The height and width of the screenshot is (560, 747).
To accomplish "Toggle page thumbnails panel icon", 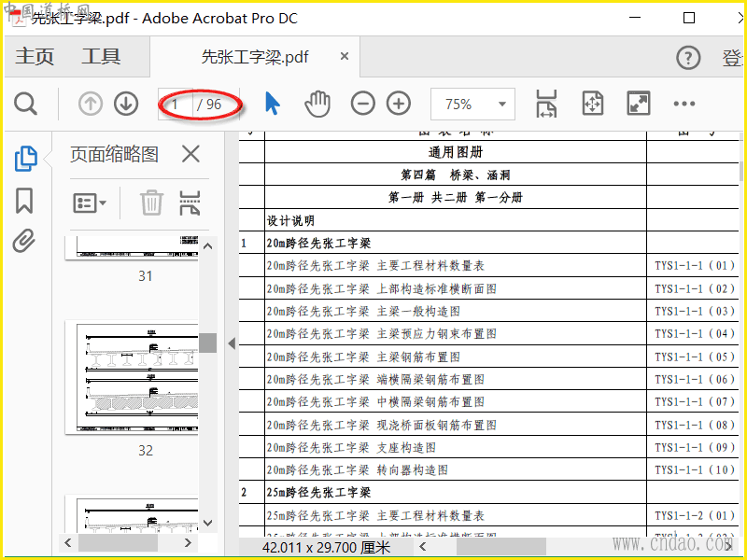I will click(x=25, y=159).
